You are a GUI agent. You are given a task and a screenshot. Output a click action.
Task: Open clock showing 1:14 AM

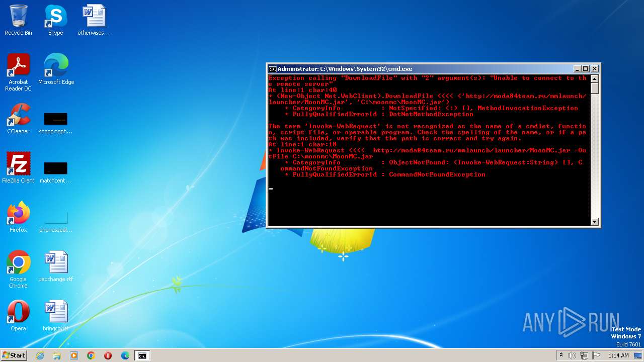pyautogui.click(x=618, y=355)
